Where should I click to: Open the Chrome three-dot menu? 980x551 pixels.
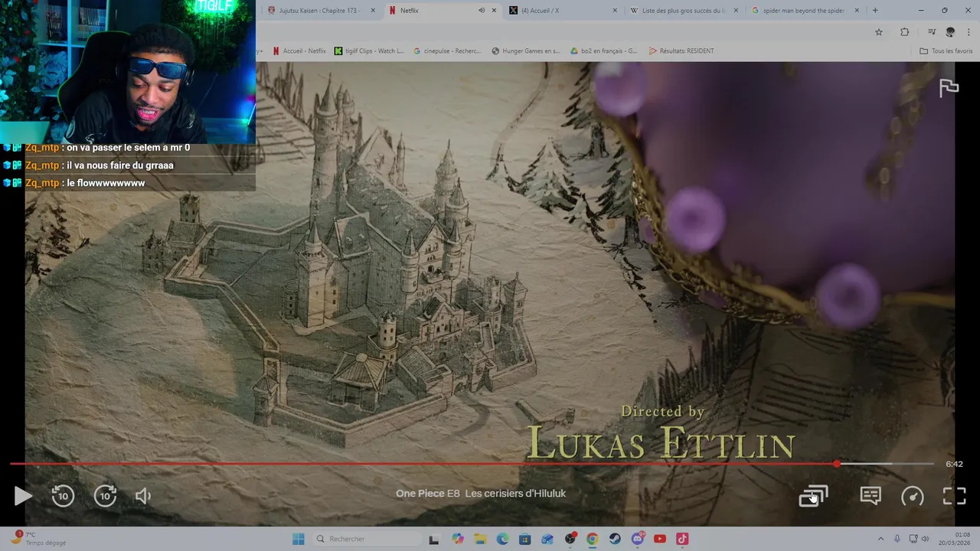969,32
